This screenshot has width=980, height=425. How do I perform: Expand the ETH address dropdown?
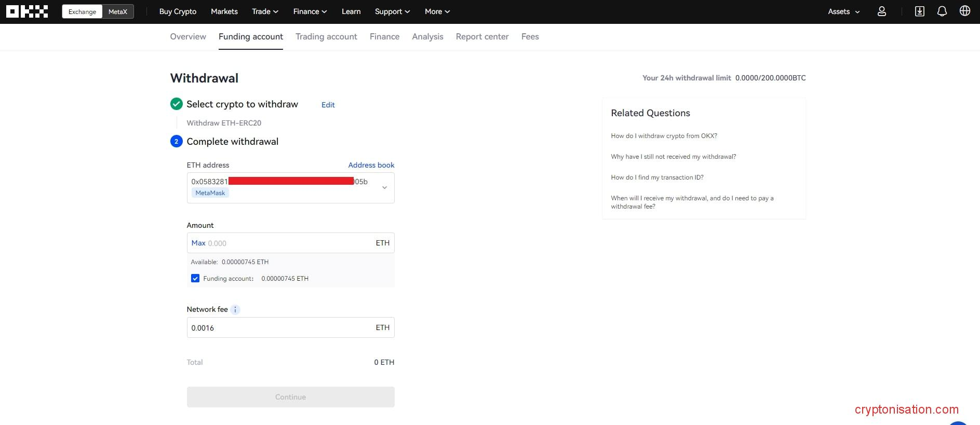point(384,187)
